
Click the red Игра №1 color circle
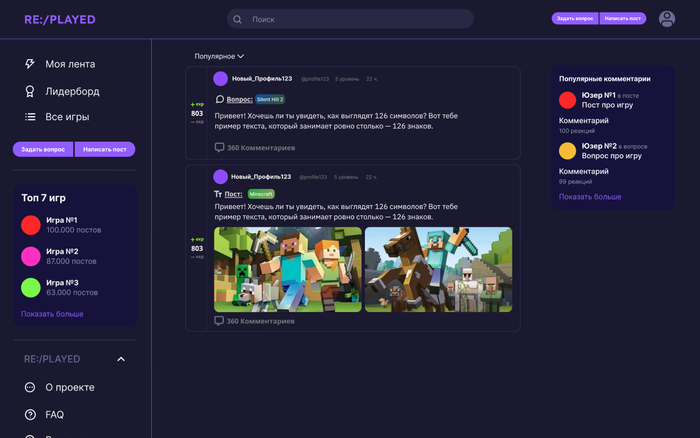coord(31,225)
